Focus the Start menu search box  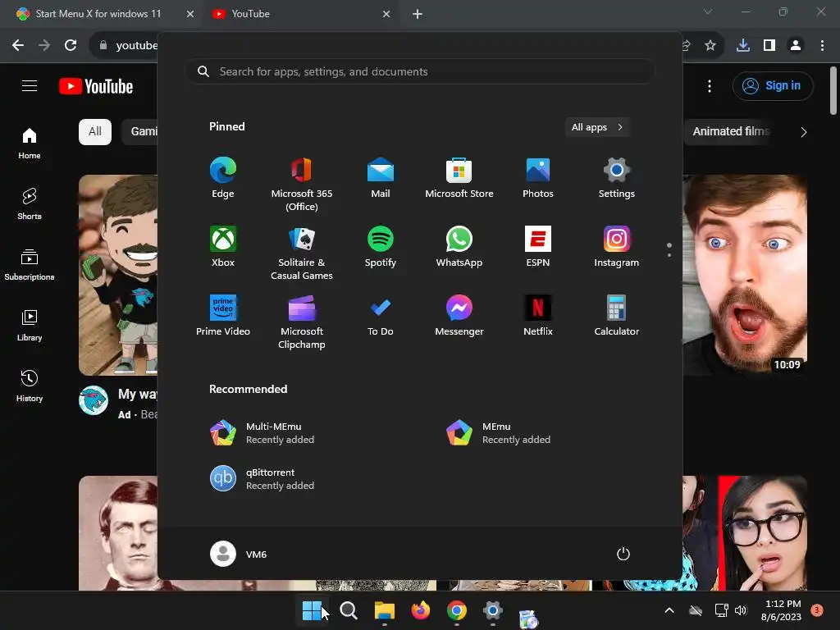pos(420,72)
